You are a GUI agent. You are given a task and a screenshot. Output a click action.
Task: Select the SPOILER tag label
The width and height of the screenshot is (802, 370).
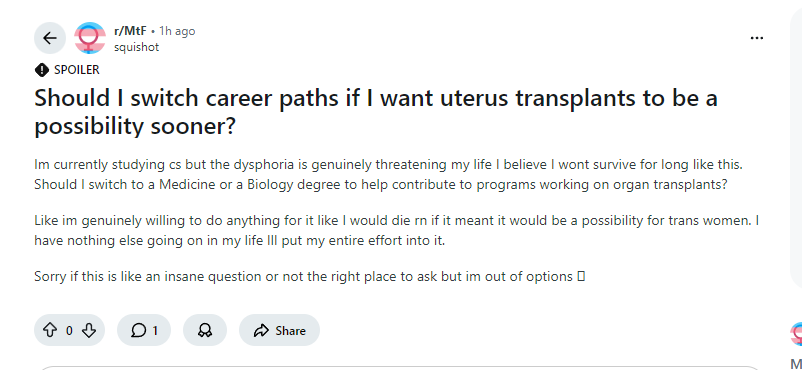pyautogui.click(x=77, y=70)
